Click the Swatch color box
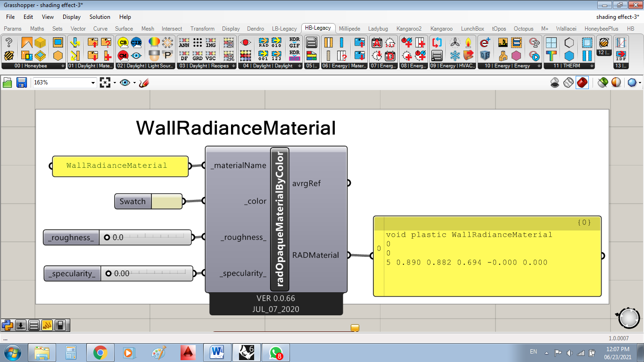Image resolution: width=644 pixels, height=362 pixels. [x=167, y=201]
